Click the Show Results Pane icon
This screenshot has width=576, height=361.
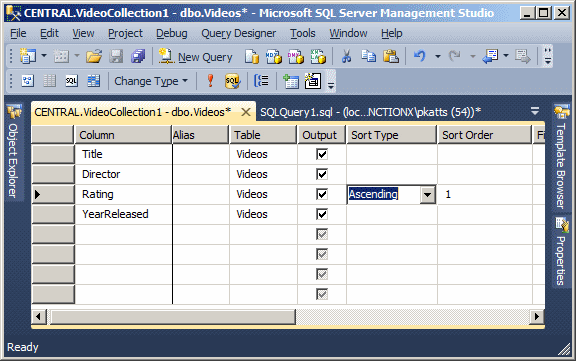tap(93, 80)
